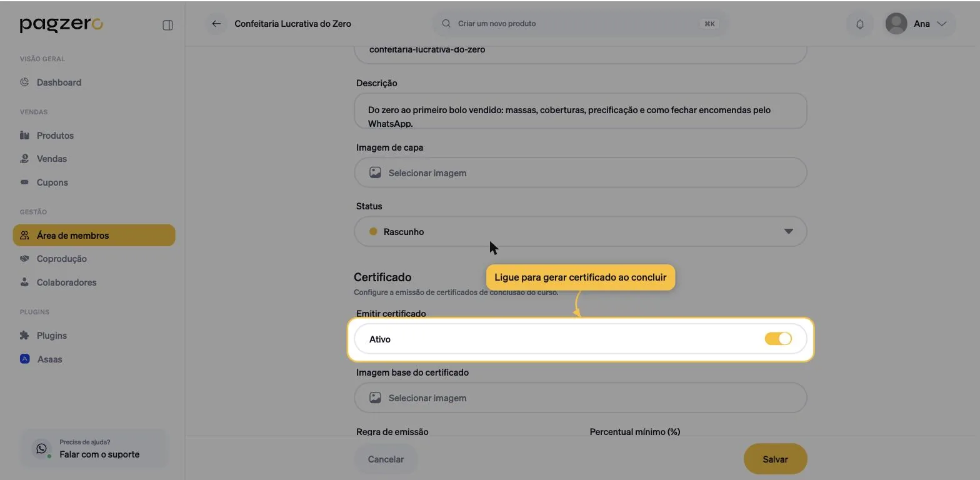Select image for Imagem base do certificado
This screenshot has width=980, height=480.
580,397
